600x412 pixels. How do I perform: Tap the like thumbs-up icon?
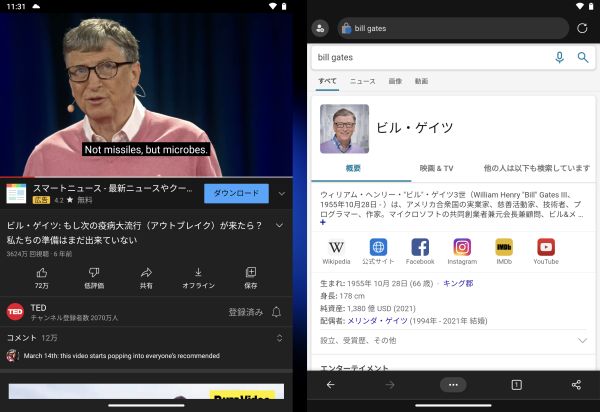tap(42, 272)
